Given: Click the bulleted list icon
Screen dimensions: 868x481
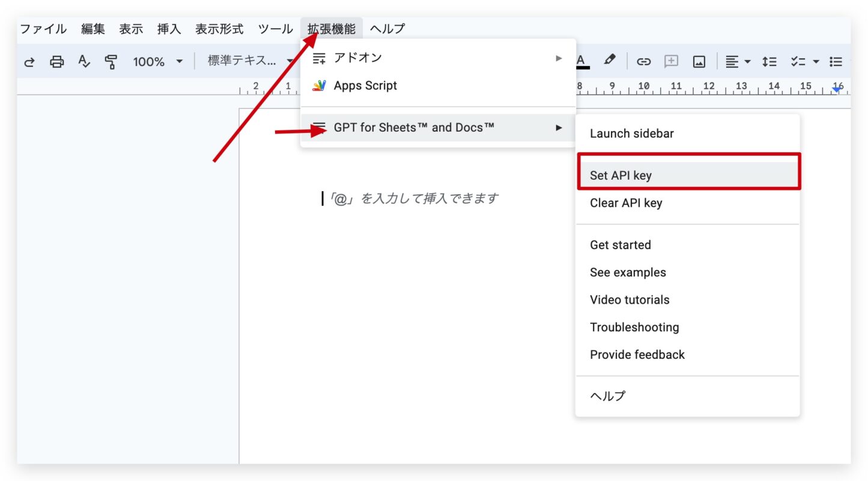Looking at the screenshot, I should tap(836, 61).
